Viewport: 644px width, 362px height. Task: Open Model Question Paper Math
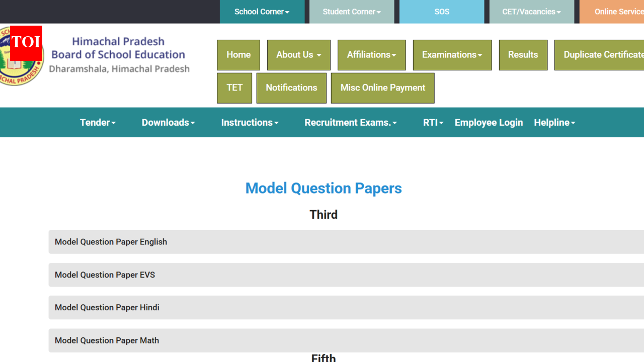pos(346,340)
